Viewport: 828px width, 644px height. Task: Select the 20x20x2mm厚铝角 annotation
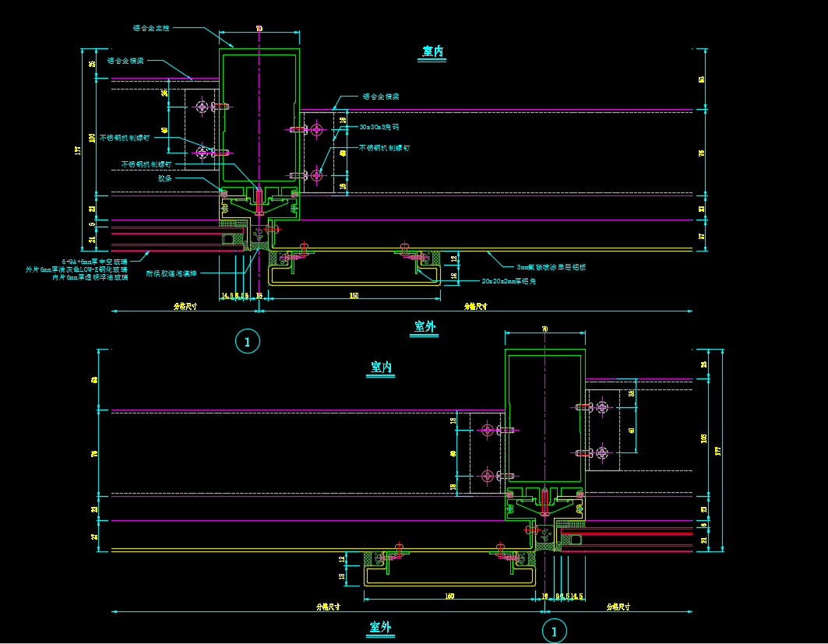coord(509,281)
